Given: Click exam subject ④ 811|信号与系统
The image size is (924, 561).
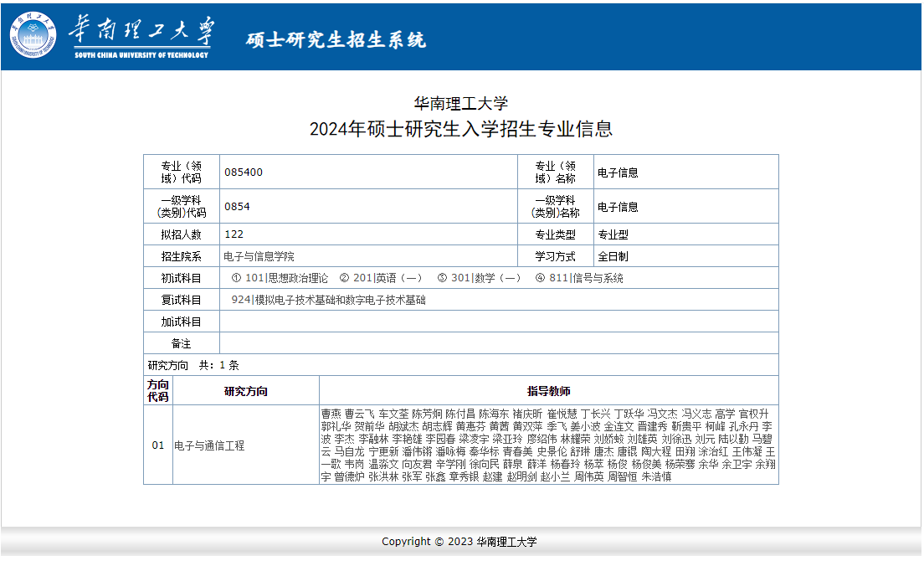Looking at the screenshot, I should [x=579, y=278].
